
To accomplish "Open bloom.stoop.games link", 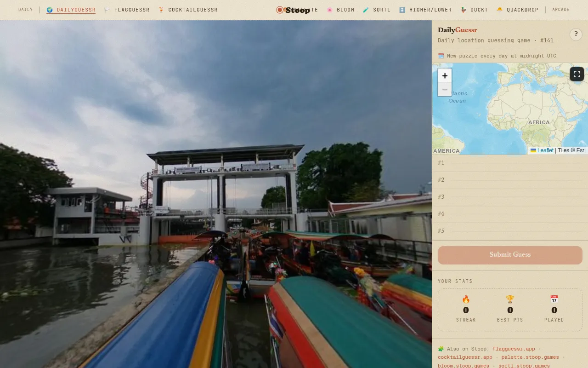I will point(464,366).
